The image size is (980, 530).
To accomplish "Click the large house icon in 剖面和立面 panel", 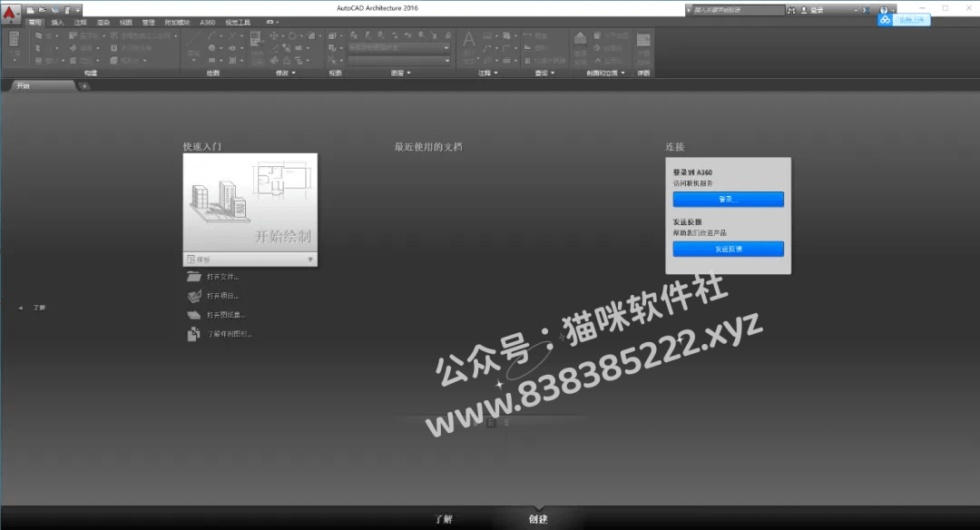I will pyautogui.click(x=580, y=39).
